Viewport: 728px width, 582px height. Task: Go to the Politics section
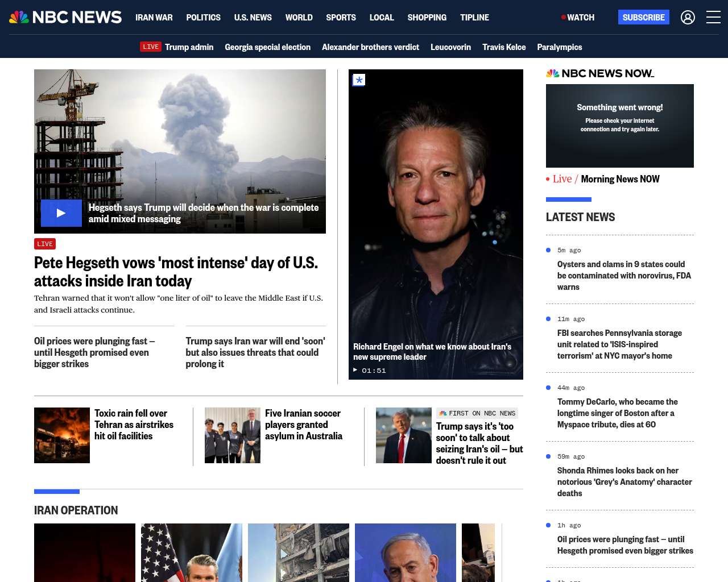click(203, 18)
